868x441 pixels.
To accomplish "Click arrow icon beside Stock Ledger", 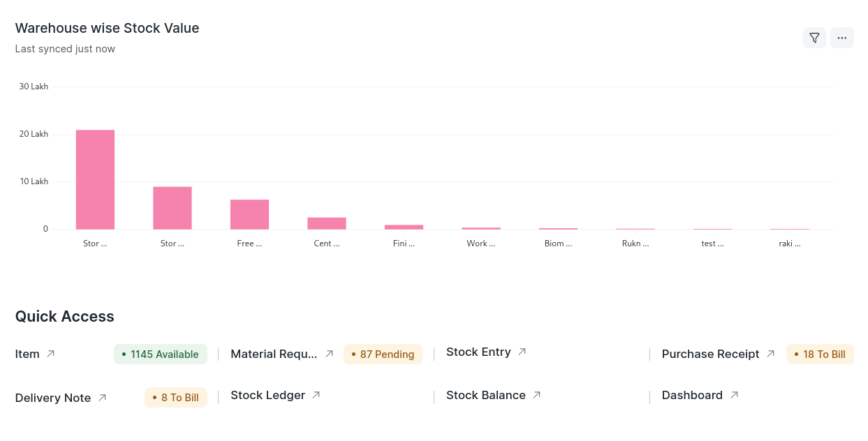I will point(316,395).
